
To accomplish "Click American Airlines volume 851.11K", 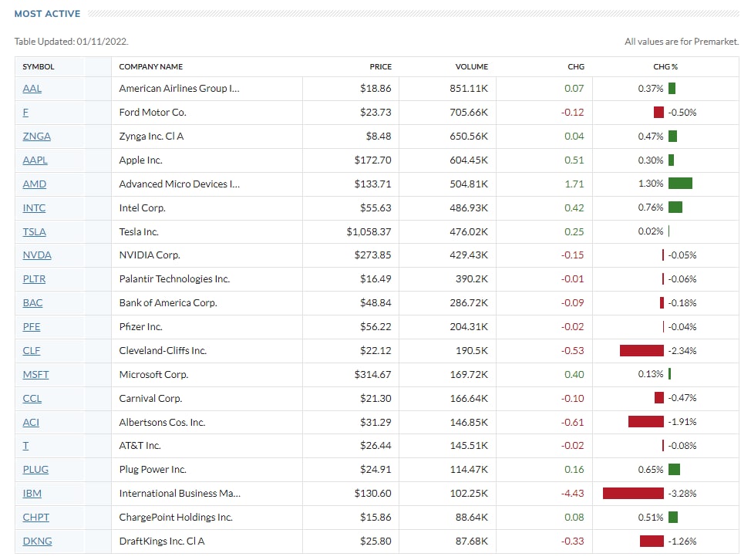I will pyautogui.click(x=469, y=89).
